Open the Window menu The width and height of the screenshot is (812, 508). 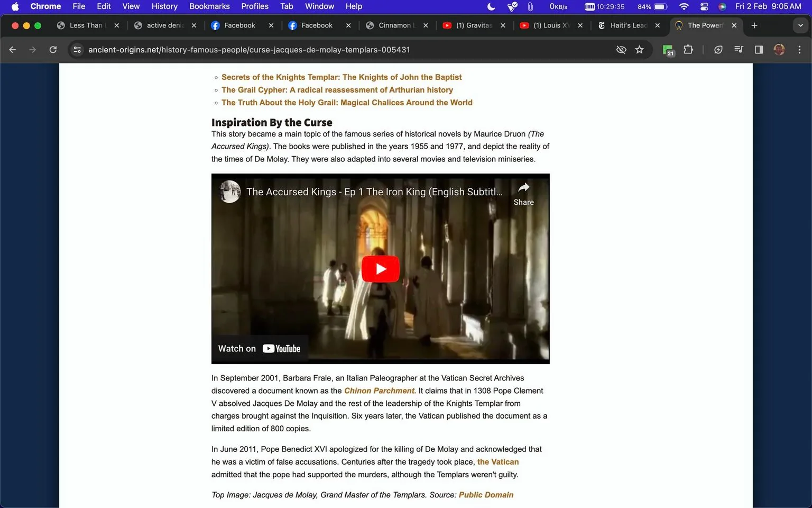(319, 6)
